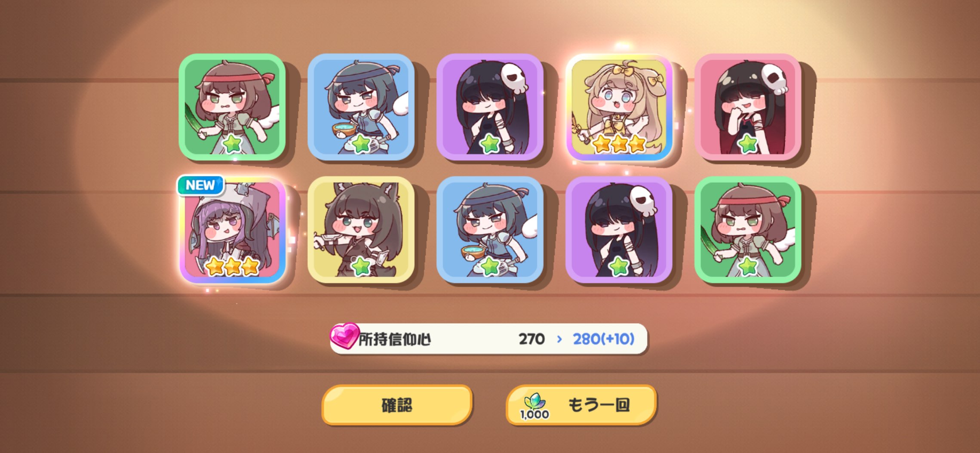Select the wolf-eared girl on yellow card
The width and height of the screenshot is (980, 453).
tap(361, 230)
